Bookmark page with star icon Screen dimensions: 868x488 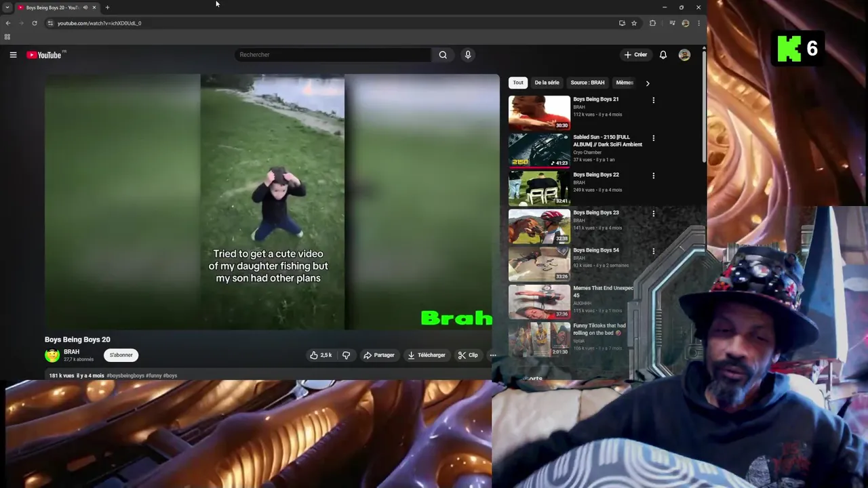pos(634,23)
